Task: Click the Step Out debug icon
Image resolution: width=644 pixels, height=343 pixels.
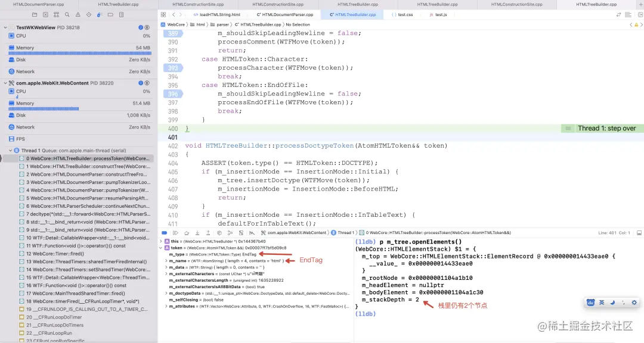Action: pos(208,233)
